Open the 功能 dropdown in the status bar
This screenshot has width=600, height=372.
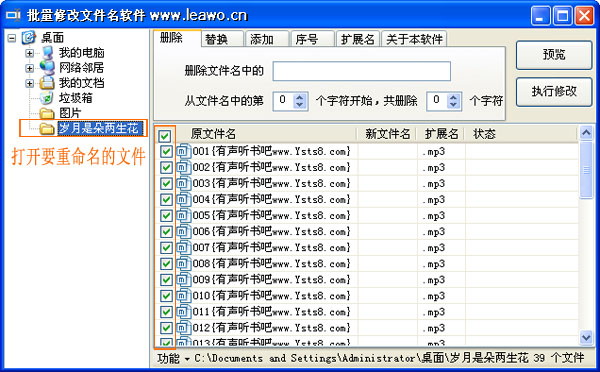tap(173, 359)
